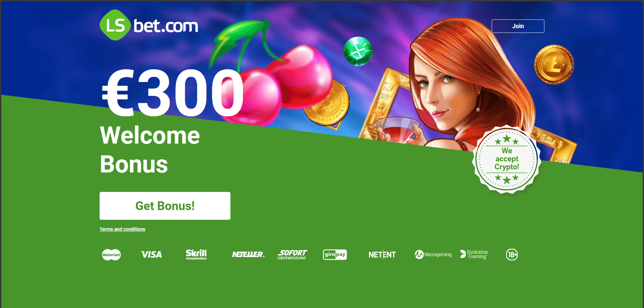Click the green Ripple gem coin
Viewport: 644px width, 308px height.
358,51
